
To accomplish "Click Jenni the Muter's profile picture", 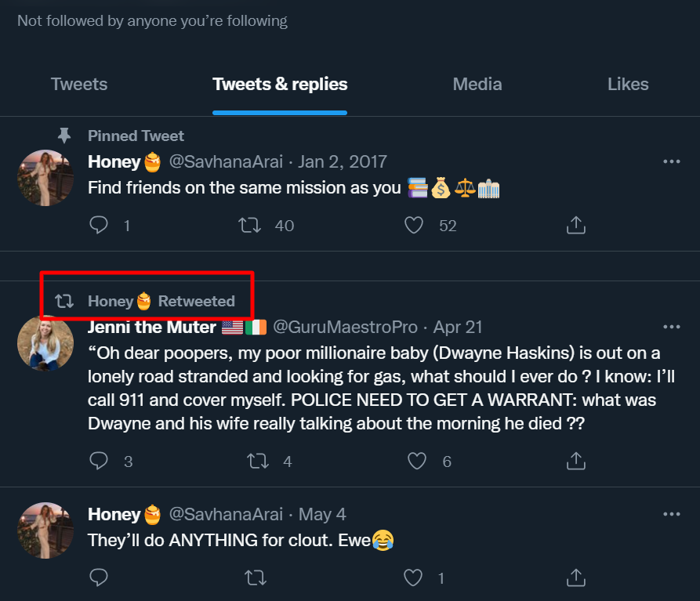I will click(x=45, y=344).
